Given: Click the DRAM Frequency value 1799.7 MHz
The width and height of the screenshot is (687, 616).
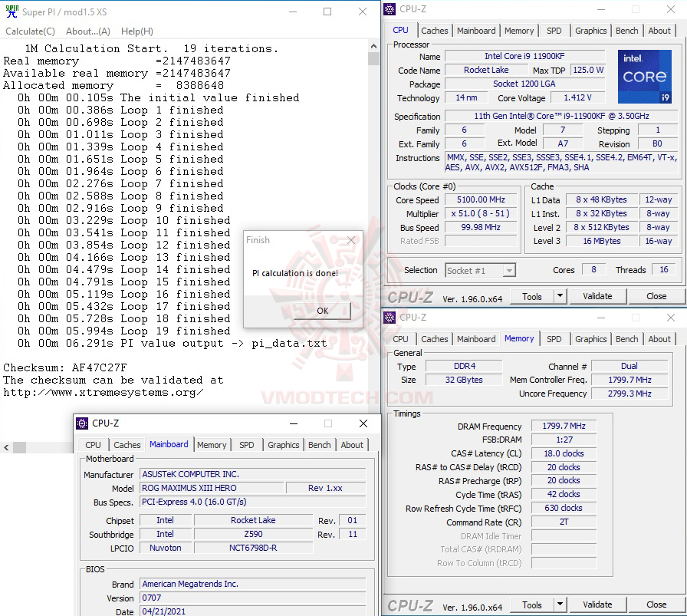Looking at the screenshot, I should pos(564,426).
